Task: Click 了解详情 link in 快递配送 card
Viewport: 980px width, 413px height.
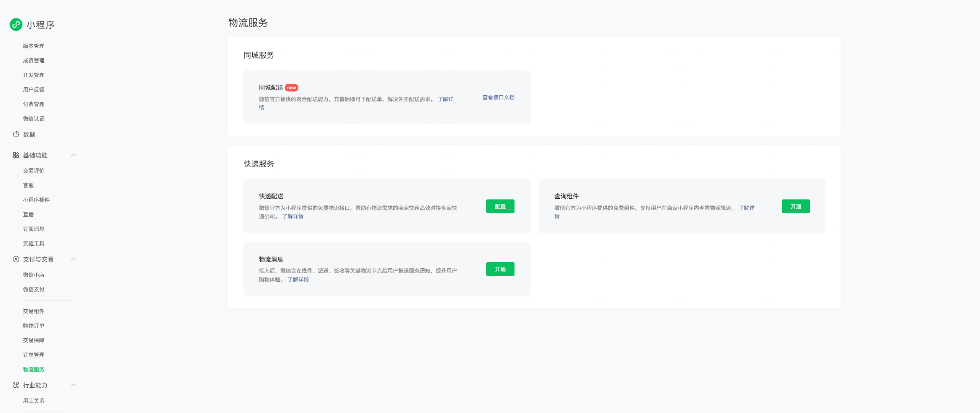Action: click(293, 216)
